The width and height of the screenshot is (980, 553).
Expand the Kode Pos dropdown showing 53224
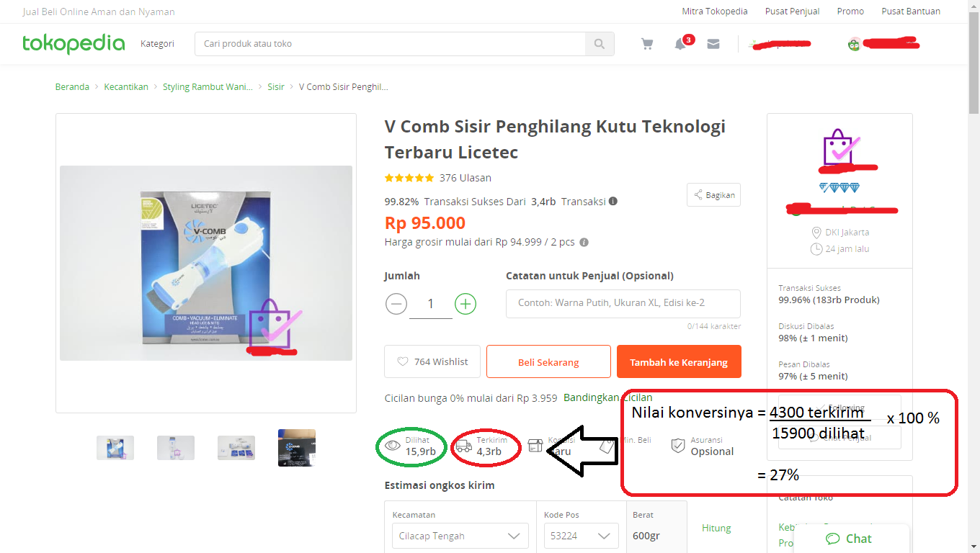pos(581,536)
